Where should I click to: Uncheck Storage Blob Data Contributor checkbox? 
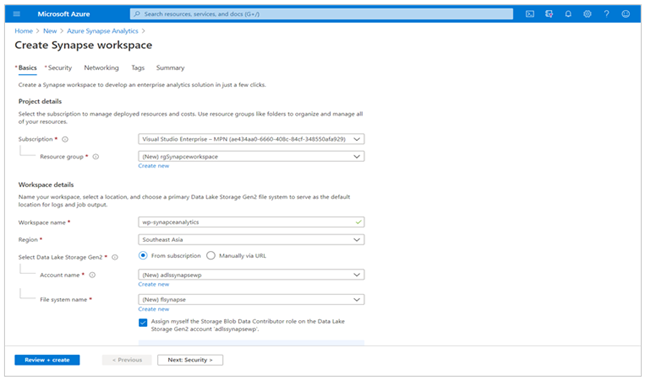[143, 322]
